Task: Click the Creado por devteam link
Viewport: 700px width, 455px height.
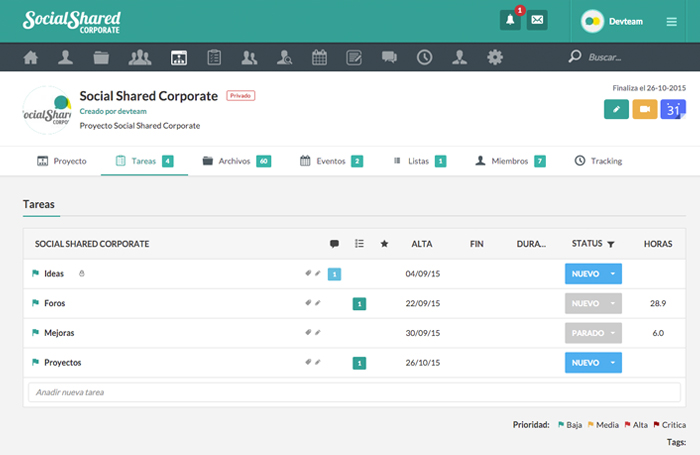Action: click(x=108, y=112)
